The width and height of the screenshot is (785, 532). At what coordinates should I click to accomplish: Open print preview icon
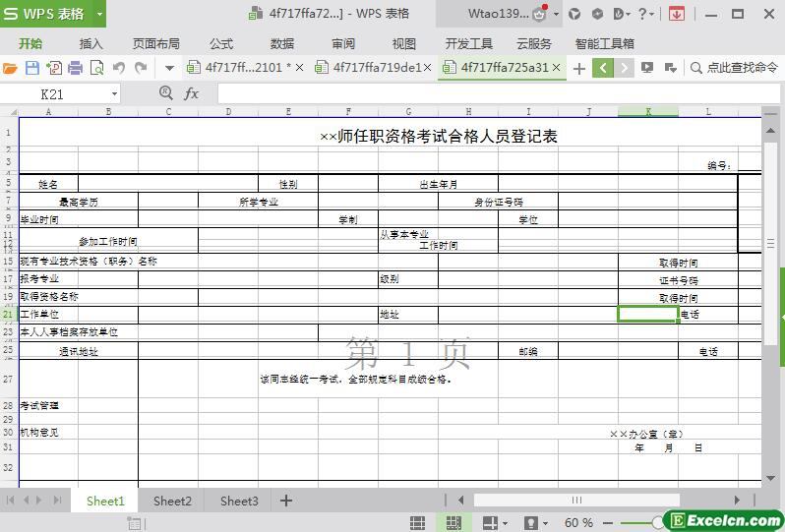click(x=96, y=68)
